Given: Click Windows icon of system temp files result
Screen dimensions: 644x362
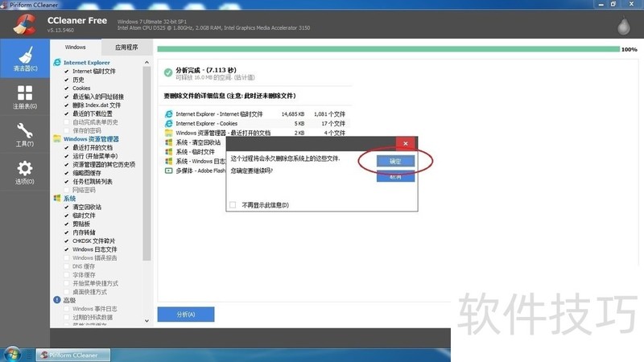Looking at the screenshot, I should (168, 151).
